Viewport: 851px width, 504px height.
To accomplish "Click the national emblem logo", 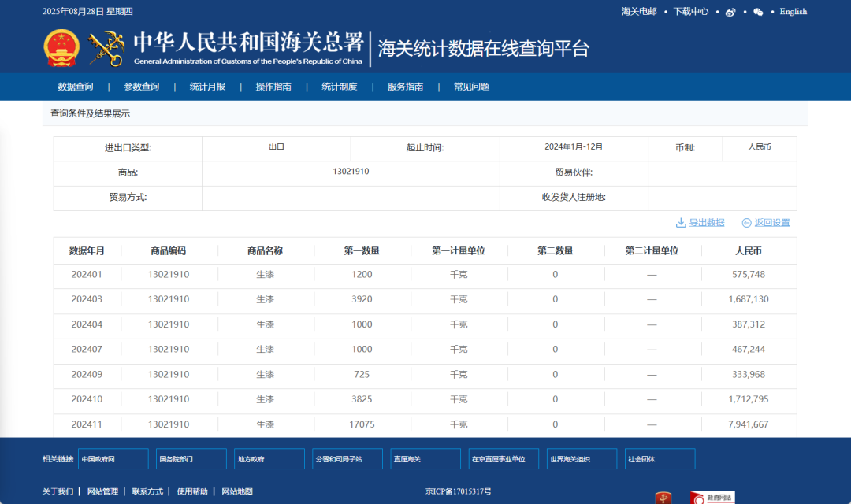I will click(x=61, y=48).
